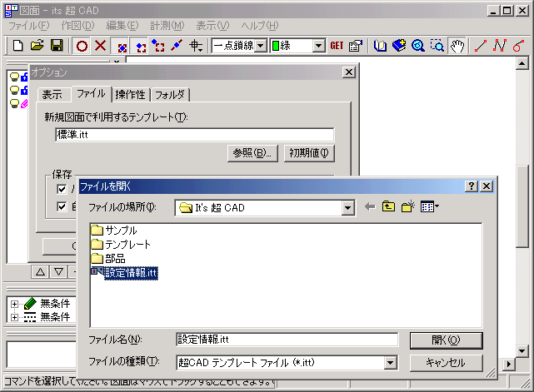Select the red arc tool at toolbar end
Image resolution: width=534 pixels, height=392 pixels.
point(518,46)
